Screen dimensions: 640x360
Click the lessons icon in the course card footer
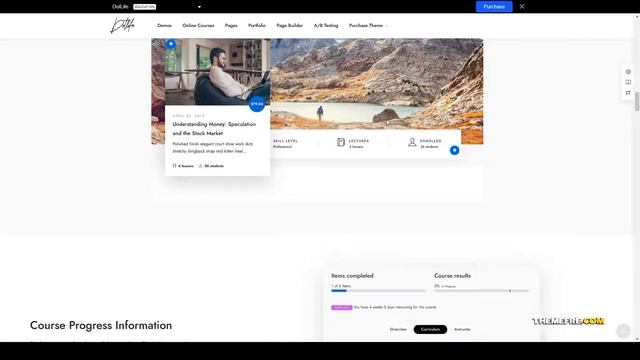coord(174,166)
